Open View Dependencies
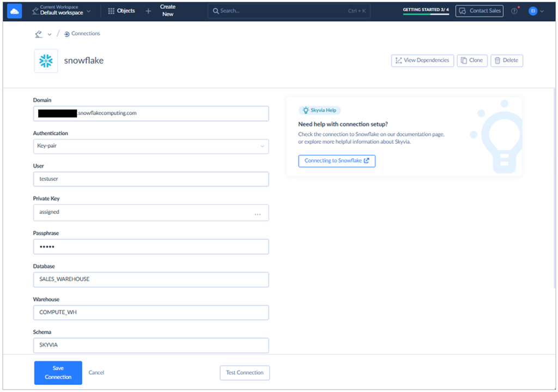This screenshot has width=558, height=392. tap(422, 61)
